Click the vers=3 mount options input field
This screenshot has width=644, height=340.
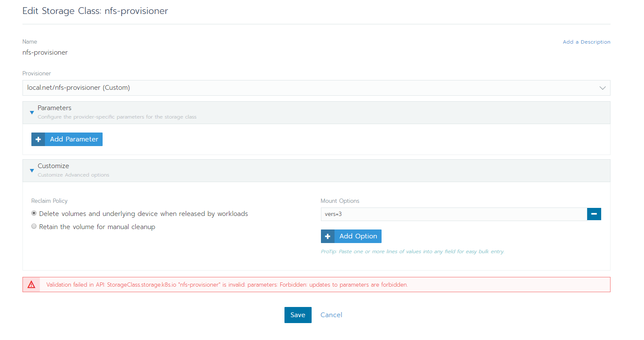(454, 214)
